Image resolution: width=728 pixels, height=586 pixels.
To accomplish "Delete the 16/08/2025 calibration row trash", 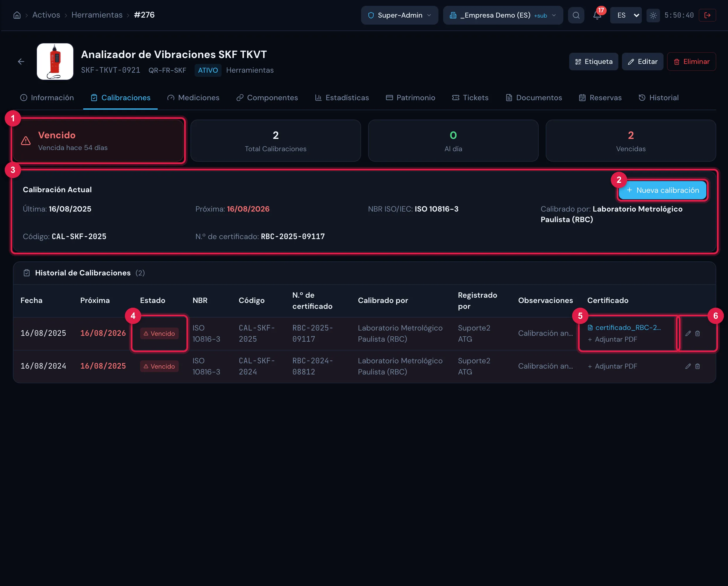I will click(x=698, y=333).
